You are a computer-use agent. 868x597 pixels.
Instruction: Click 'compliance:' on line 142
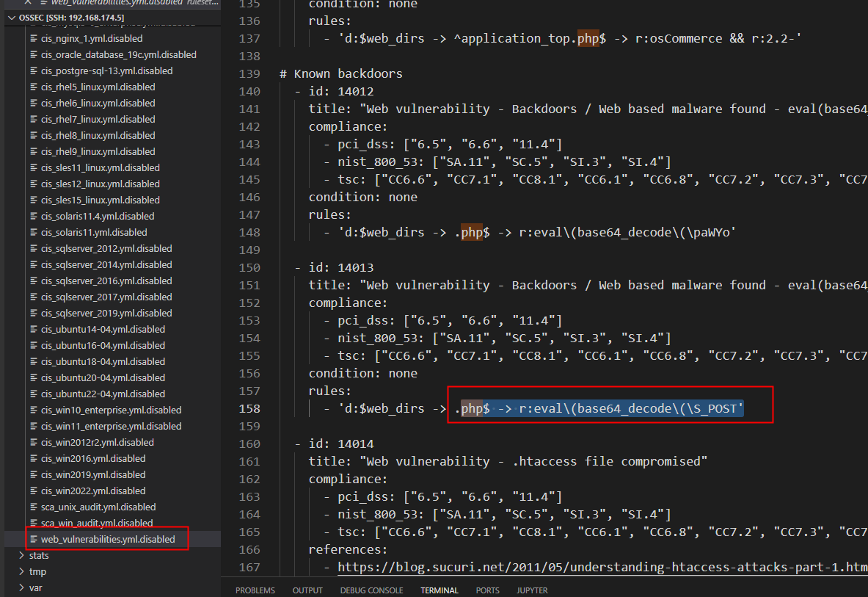348,126
